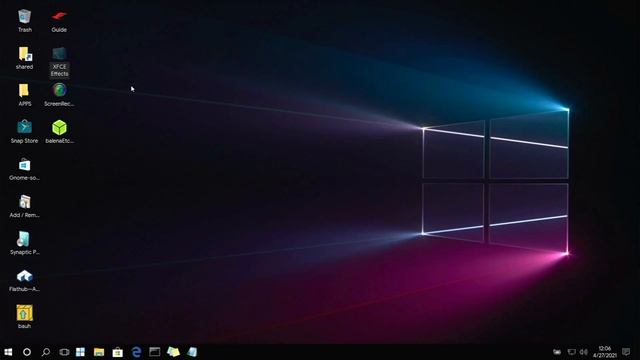Open the notification center tray icon

(x=626, y=352)
